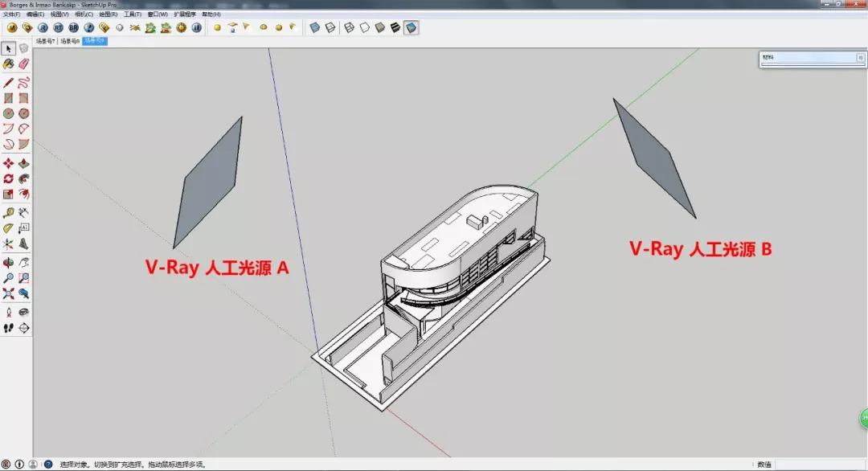Screen dimensions: 868x471
Task: Select the Walk footprints tool
Action: point(8,328)
